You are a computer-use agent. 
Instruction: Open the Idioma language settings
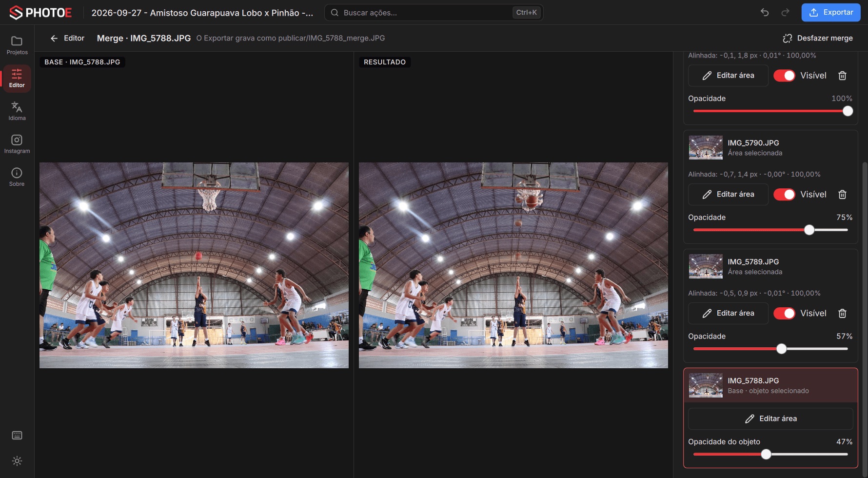(17, 111)
